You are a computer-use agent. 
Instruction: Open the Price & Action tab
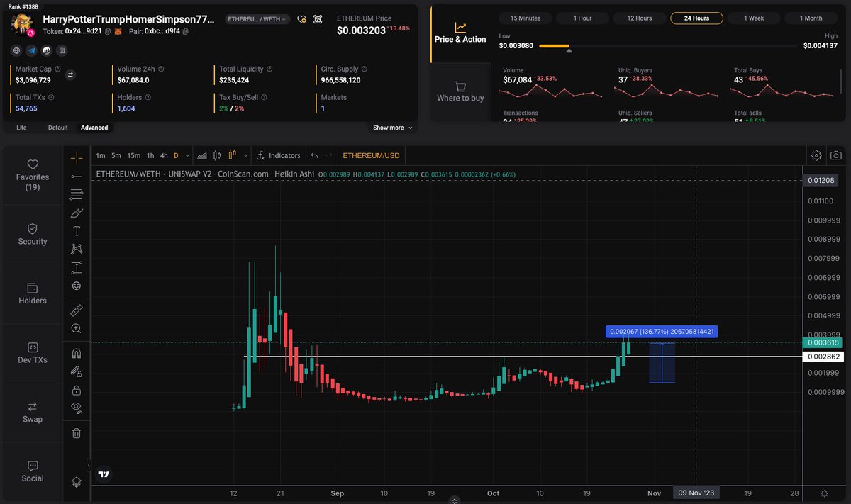tap(460, 33)
